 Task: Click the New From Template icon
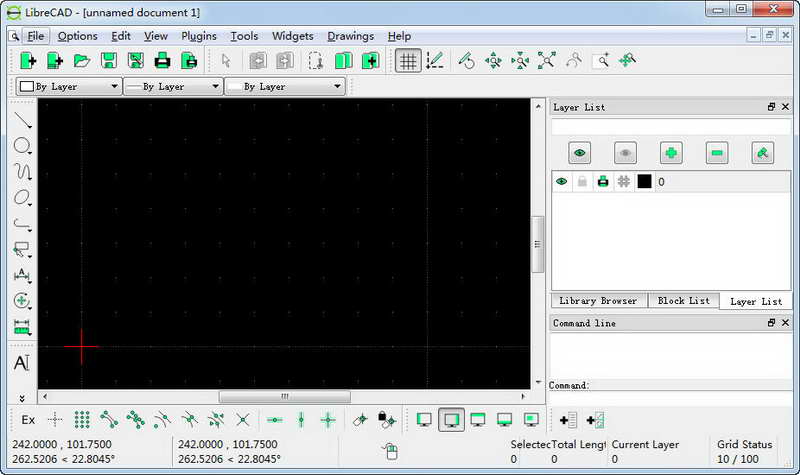tap(54, 61)
